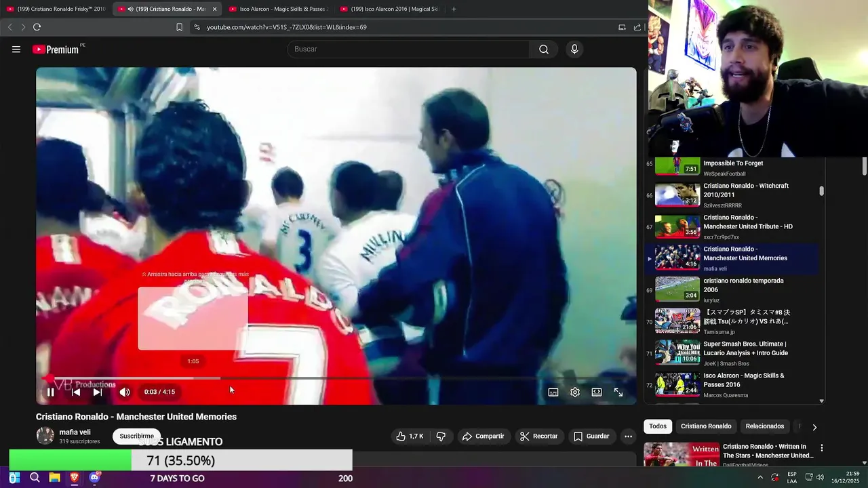Go back with the browser back arrow
Viewport: 868px width, 488px height.
(x=9, y=27)
